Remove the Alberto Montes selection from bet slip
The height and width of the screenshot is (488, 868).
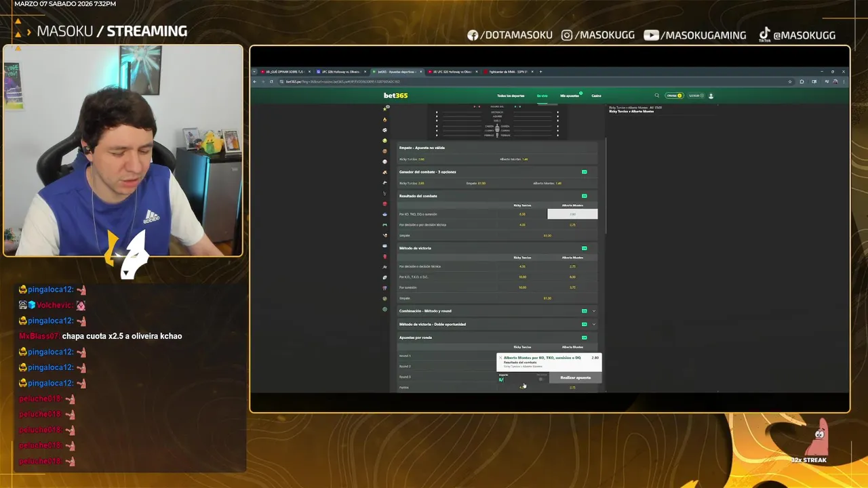click(x=500, y=358)
